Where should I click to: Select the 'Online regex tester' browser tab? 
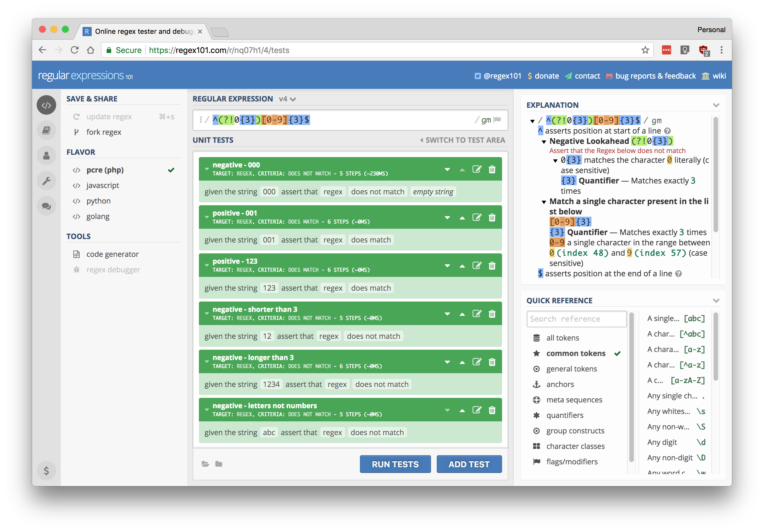pos(143,31)
